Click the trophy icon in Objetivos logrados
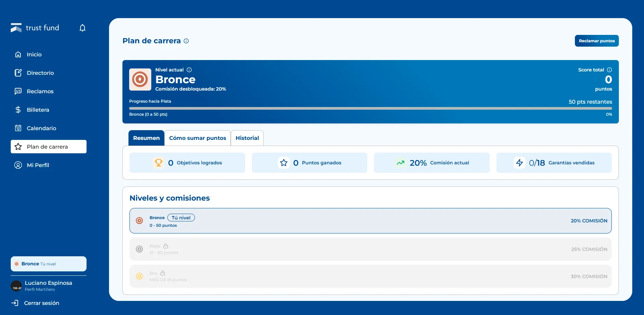Viewport: 644px width, 315px height. [x=158, y=163]
